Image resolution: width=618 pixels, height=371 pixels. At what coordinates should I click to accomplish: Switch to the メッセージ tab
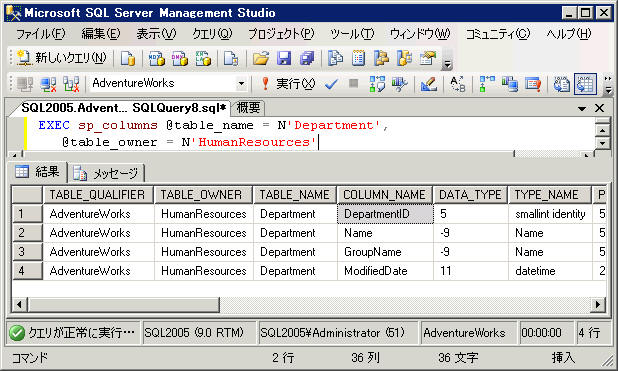click(107, 173)
